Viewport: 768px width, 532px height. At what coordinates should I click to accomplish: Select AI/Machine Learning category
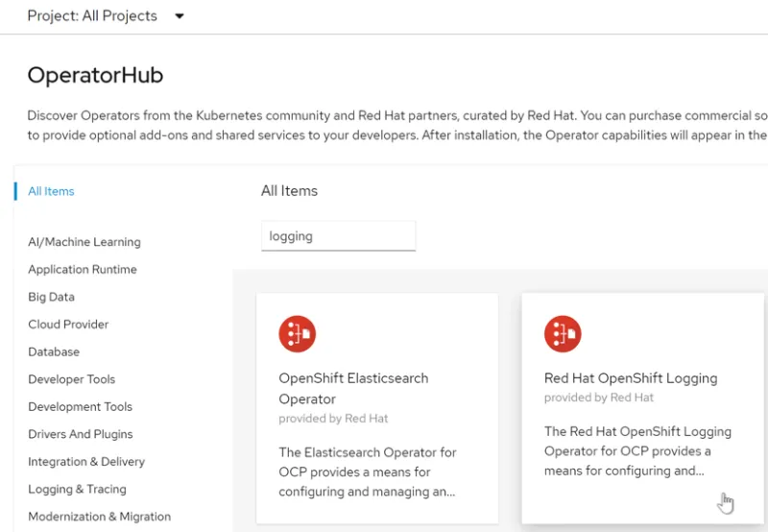(x=84, y=242)
